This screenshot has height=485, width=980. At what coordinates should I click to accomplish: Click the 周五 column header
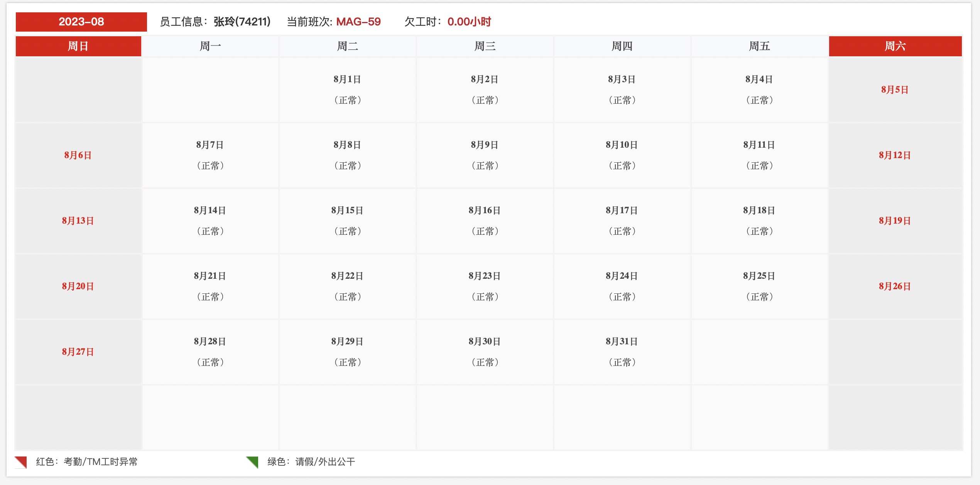[x=759, y=46]
